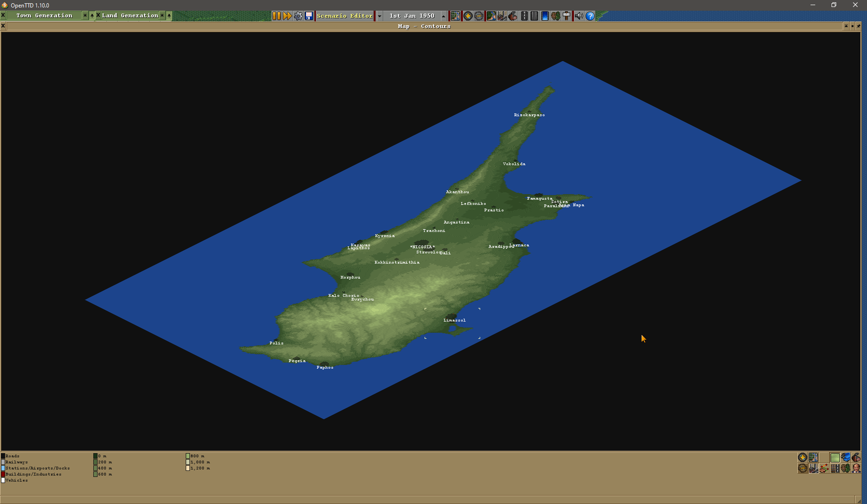Pin the Map - Contours window sticky
This screenshot has height=504, width=867.
[x=858, y=26]
